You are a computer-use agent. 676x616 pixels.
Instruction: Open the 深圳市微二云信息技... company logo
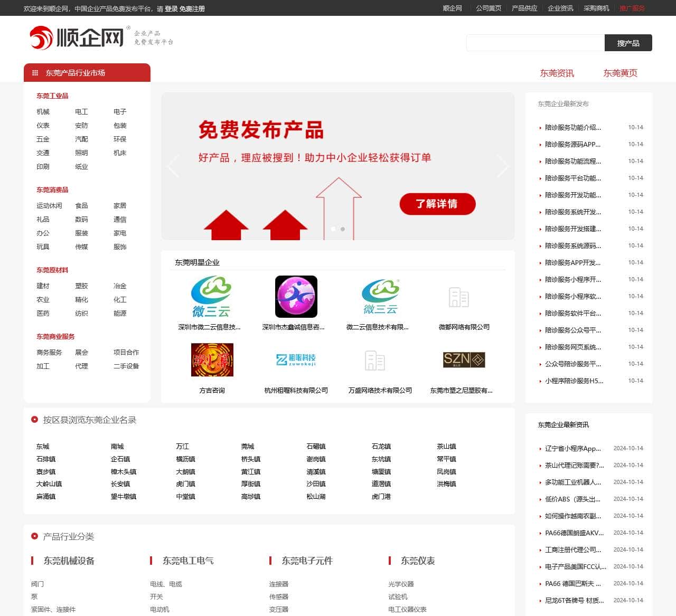coord(211,297)
